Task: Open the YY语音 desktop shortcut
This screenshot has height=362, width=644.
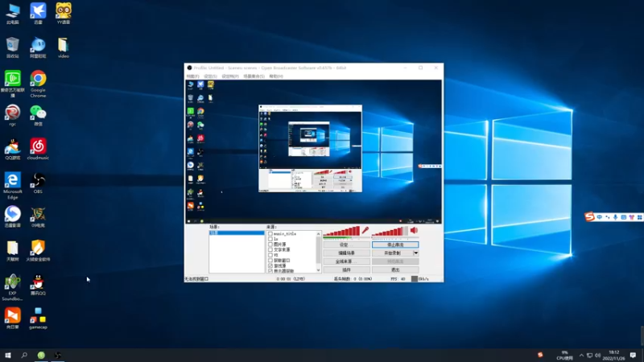Action: (64, 14)
